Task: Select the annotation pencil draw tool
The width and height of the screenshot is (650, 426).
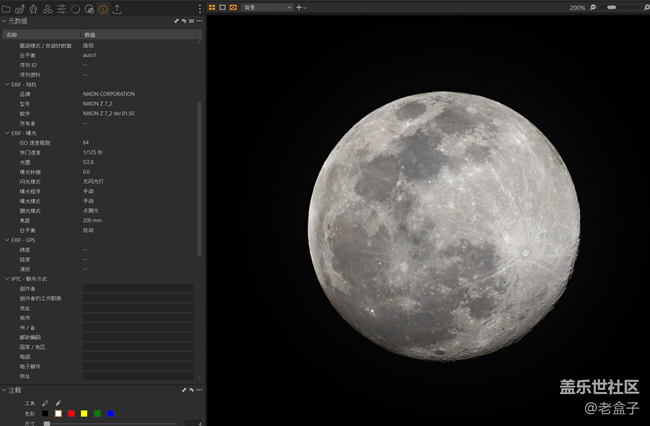Action: 45,403
